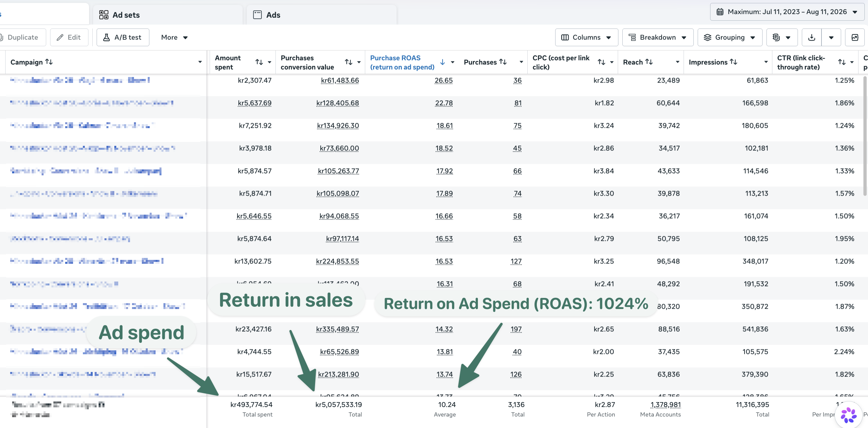Open the reports icon dropdown
Image resolution: width=868 pixels, height=428 pixels.
point(782,37)
